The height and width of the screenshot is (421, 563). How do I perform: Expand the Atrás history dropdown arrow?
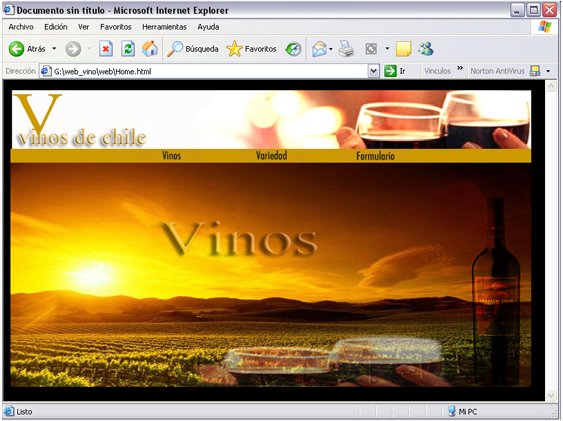point(54,48)
